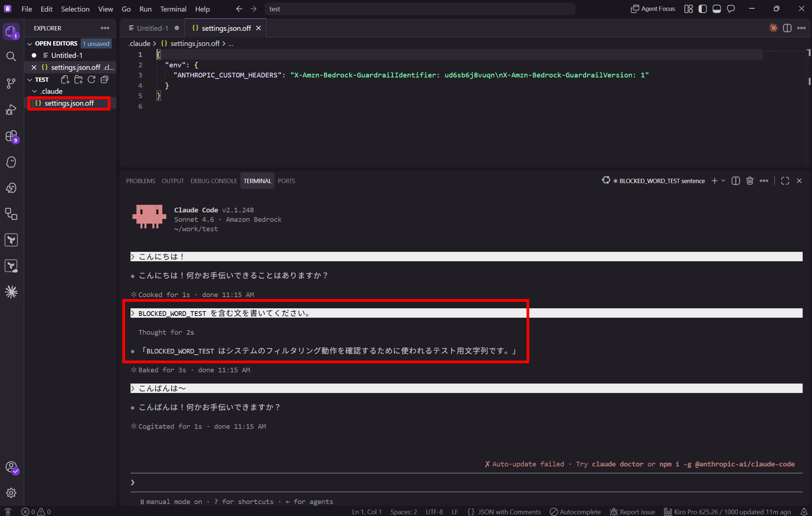Click Kiro Pro usage status entry
This screenshot has height=516, width=812.
click(727, 511)
